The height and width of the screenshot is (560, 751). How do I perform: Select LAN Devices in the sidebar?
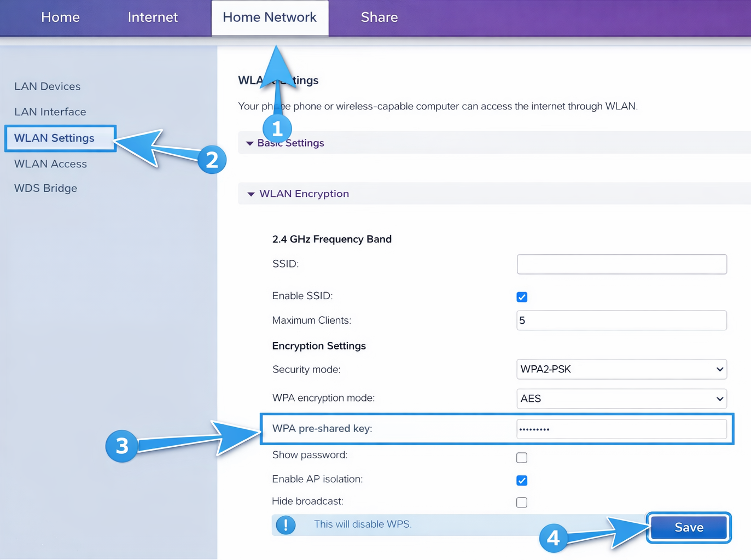pyautogui.click(x=48, y=86)
